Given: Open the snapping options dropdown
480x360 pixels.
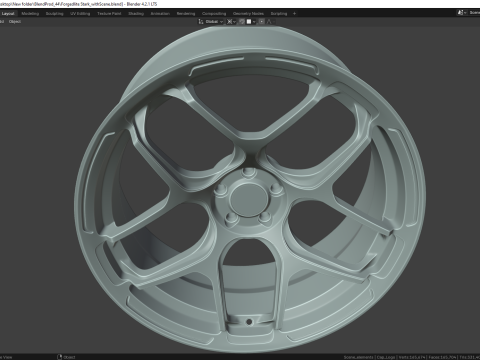Looking at the screenshot, I should pyautogui.click(x=251, y=22).
